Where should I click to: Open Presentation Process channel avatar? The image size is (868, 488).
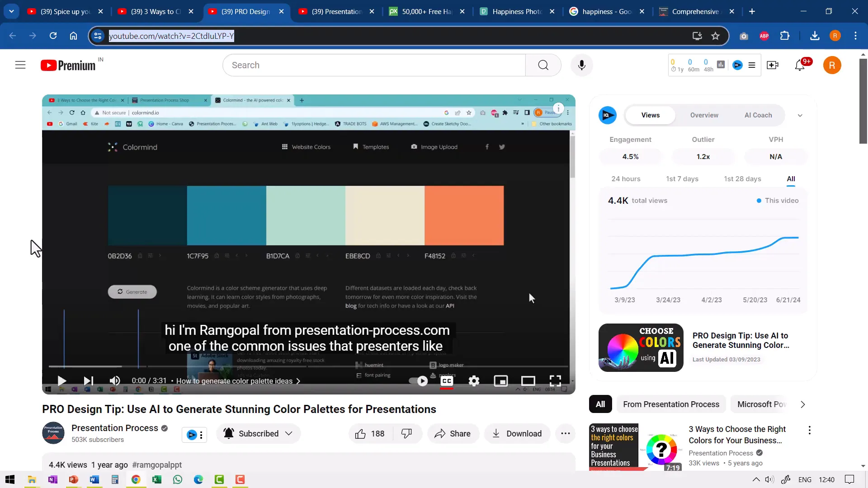click(x=53, y=433)
